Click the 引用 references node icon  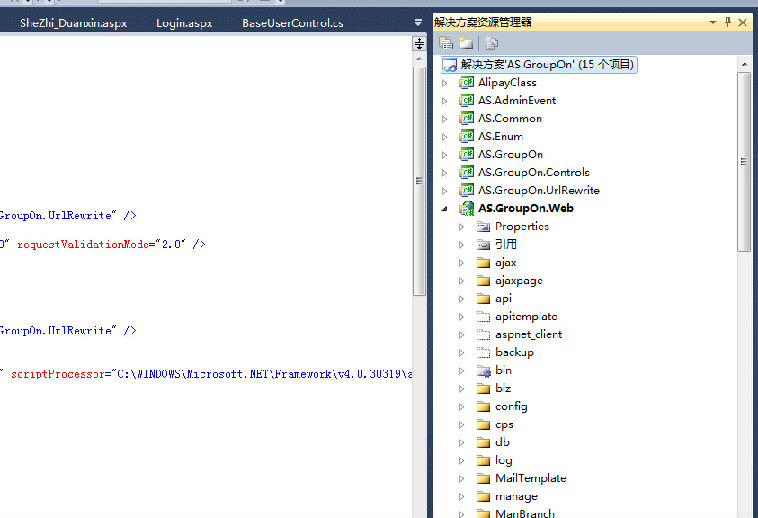tap(484, 244)
